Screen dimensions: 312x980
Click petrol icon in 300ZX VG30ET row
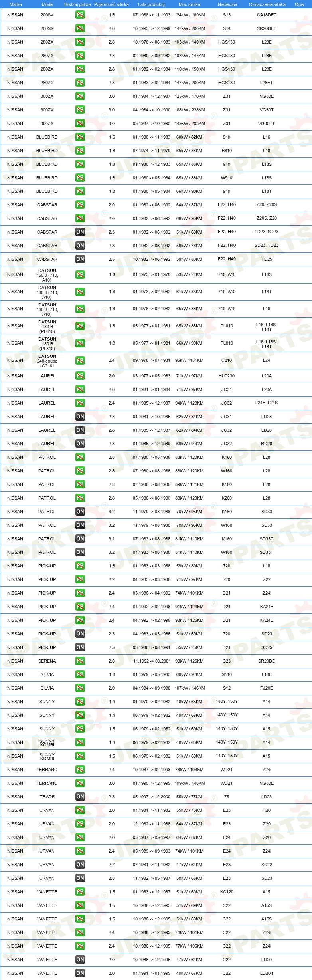[80, 123]
